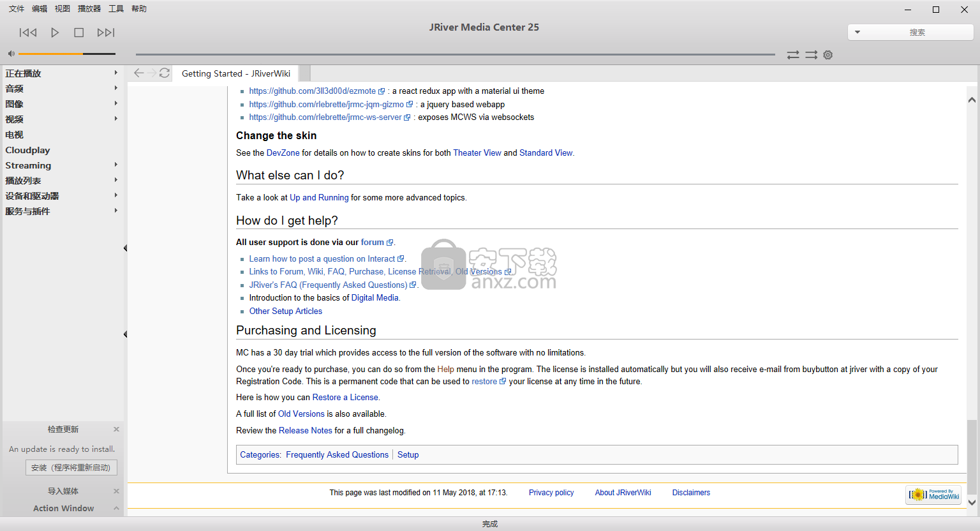Screen dimensions: 980x531
Task: Open the About JRiverWiki link
Action: pyautogui.click(x=623, y=493)
